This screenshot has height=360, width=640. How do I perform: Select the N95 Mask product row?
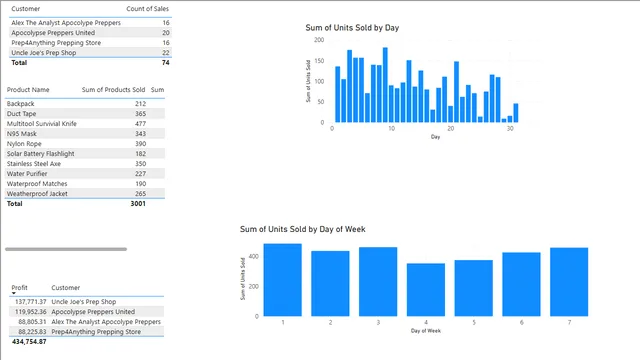point(85,133)
